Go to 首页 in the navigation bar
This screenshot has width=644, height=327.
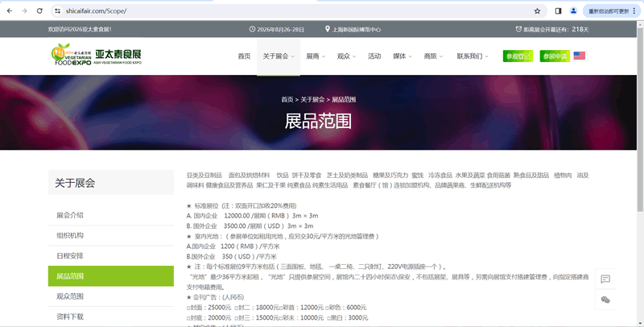[244, 56]
